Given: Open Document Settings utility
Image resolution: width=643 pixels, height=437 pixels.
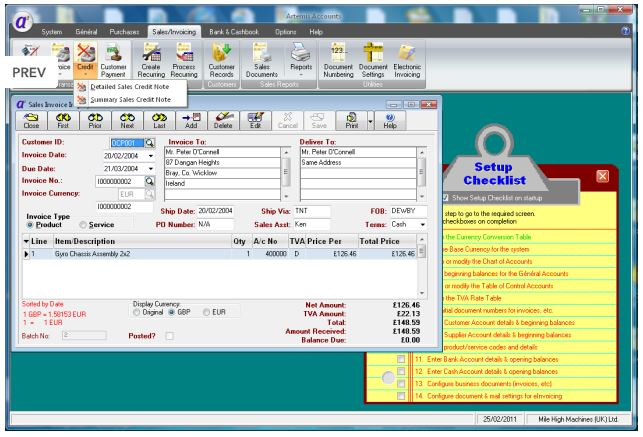Looking at the screenshot, I should [373, 60].
